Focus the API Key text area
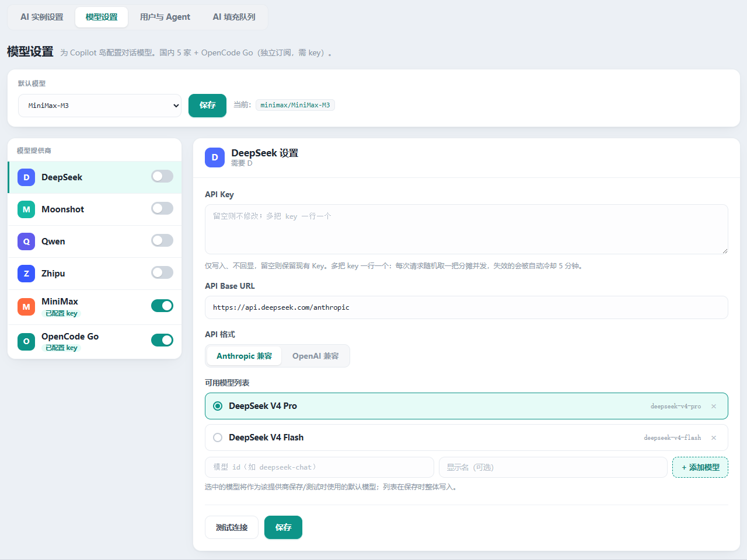This screenshot has height=560, width=747. point(466,229)
